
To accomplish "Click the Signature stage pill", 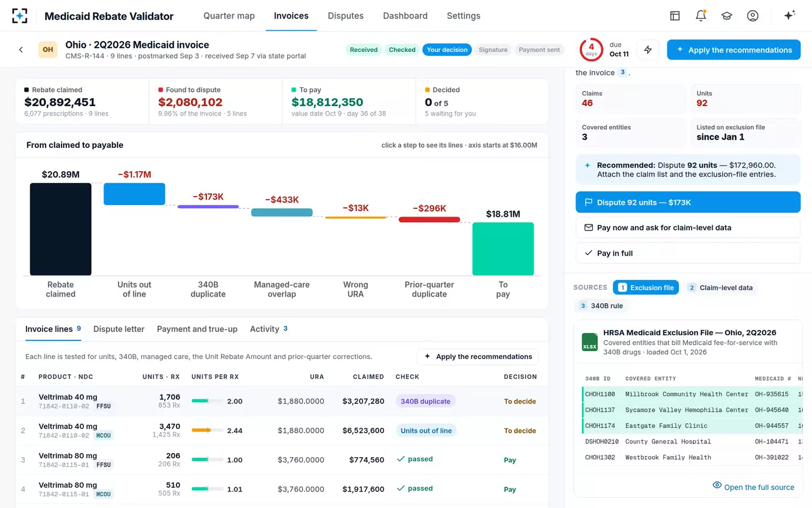I will coord(493,50).
